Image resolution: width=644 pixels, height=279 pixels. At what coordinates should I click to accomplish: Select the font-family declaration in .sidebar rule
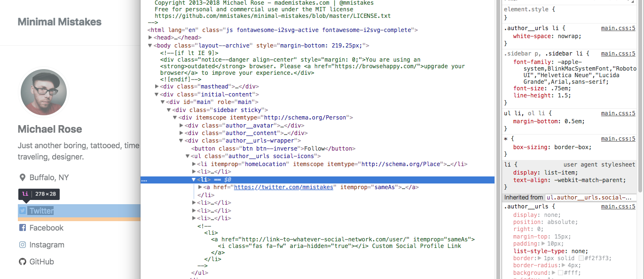pyautogui.click(x=574, y=72)
